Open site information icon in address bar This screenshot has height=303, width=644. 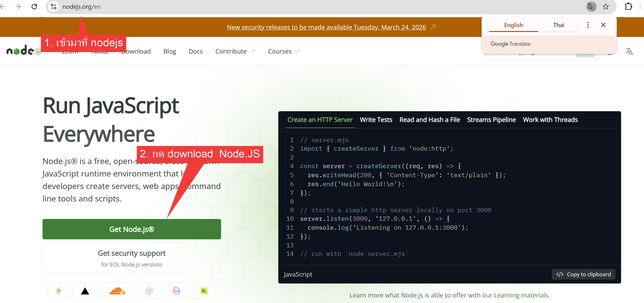[54, 7]
